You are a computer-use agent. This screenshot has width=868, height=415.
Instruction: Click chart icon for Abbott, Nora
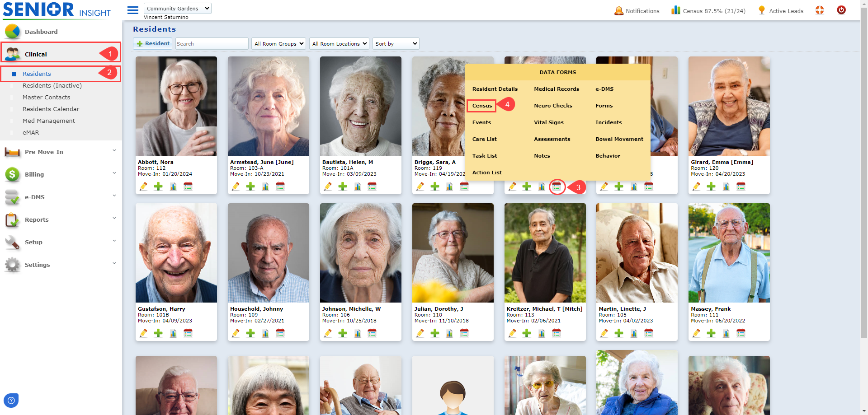click(173, 187)
